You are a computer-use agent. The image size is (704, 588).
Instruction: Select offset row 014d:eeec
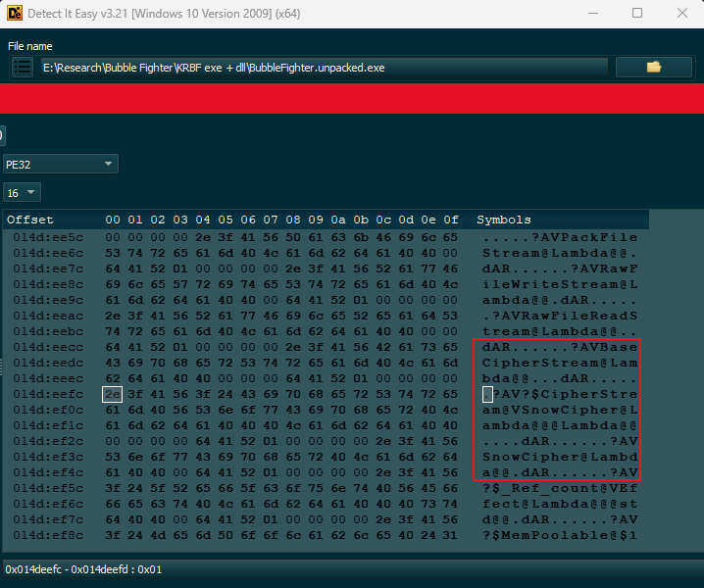(x=48, y=378)
